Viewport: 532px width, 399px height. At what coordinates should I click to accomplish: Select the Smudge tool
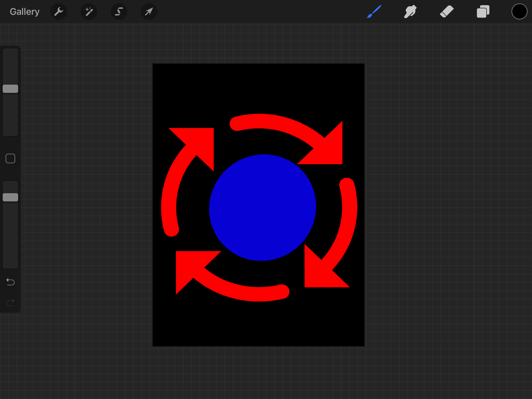click(410, 12)
